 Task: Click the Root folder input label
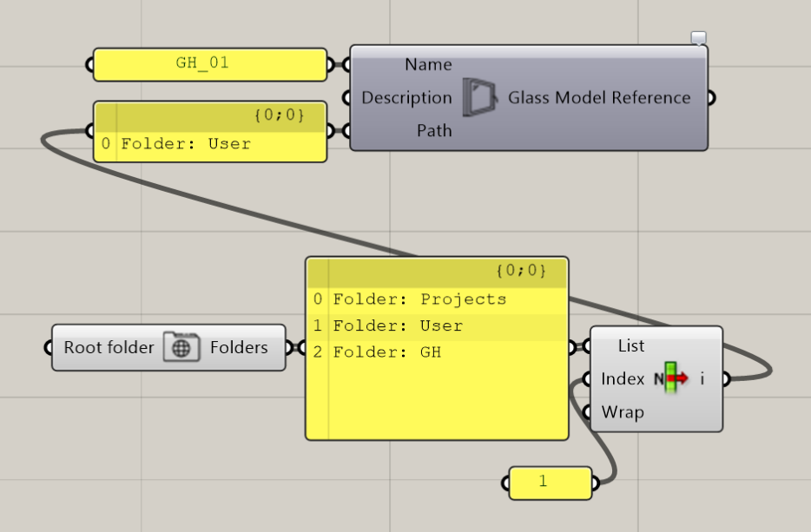109,347
